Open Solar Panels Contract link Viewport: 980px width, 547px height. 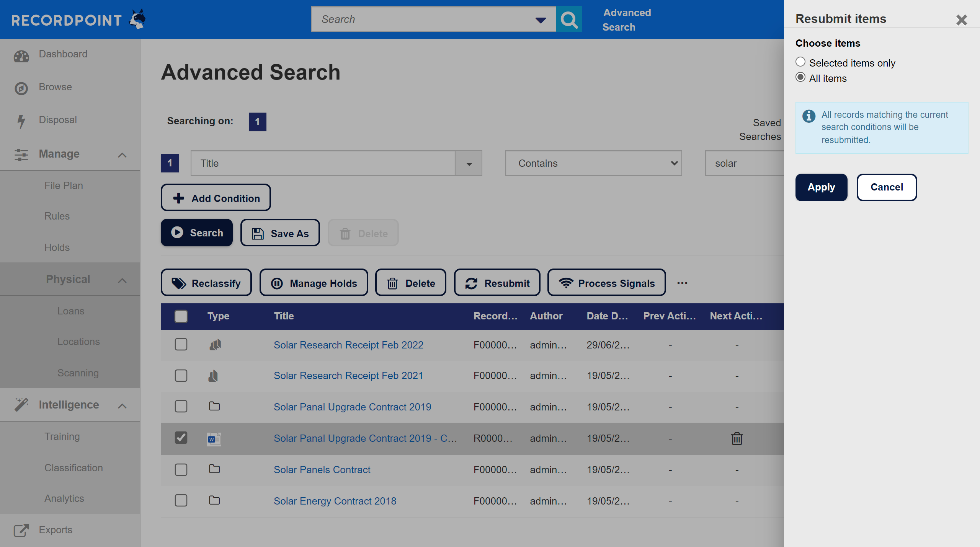[x=322, y=469]
